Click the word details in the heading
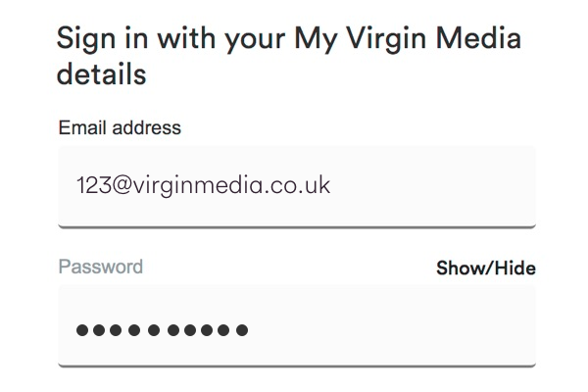The height and width of the screenshot is (392, 588). tap(101, 73)
